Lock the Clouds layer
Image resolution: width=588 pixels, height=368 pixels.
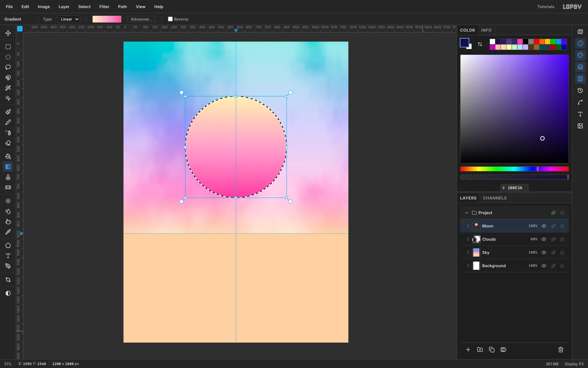[x=562, y=239]
